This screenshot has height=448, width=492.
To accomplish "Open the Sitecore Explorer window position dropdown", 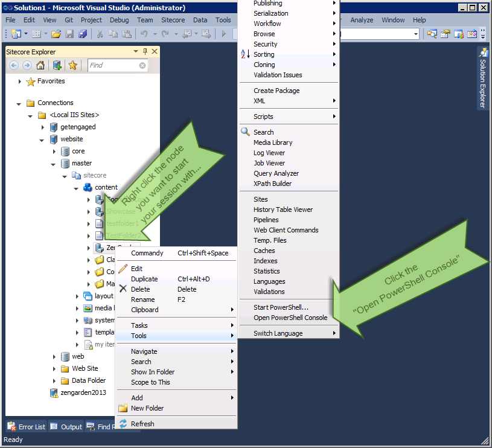I will pos(135,51).
